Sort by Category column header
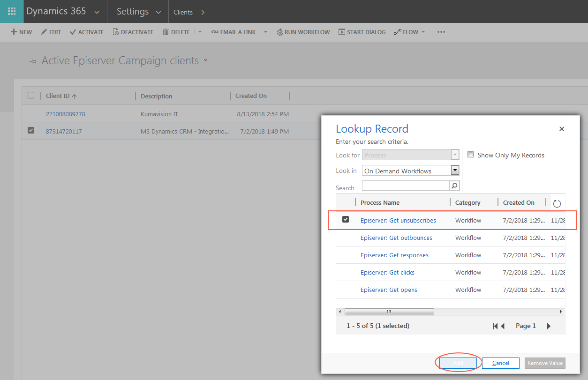This screenshot has height=380, width=588. click(467, 202)
